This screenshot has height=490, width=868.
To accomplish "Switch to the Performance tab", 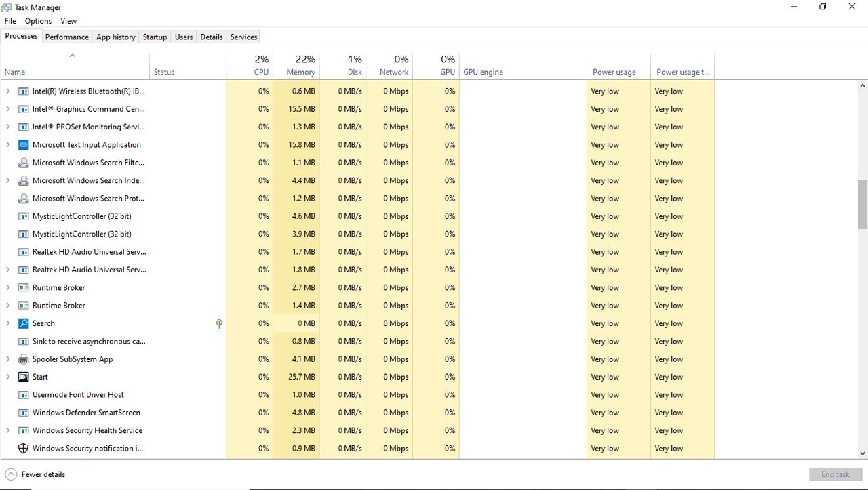I will coord(67,37).
